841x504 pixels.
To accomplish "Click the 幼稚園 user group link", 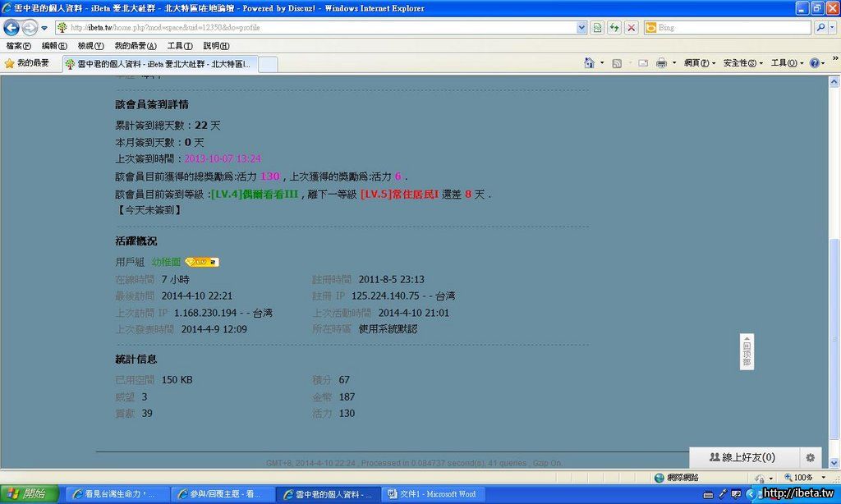I will (x=166, y=262).
